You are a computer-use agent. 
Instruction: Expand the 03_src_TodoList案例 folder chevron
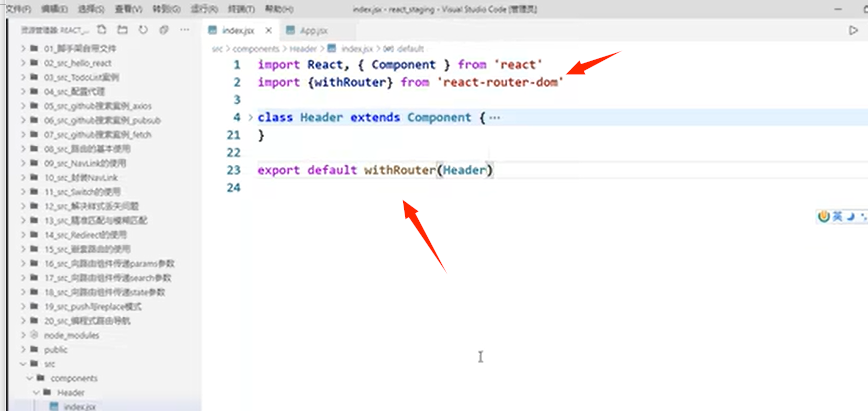(x=23, y=78)
